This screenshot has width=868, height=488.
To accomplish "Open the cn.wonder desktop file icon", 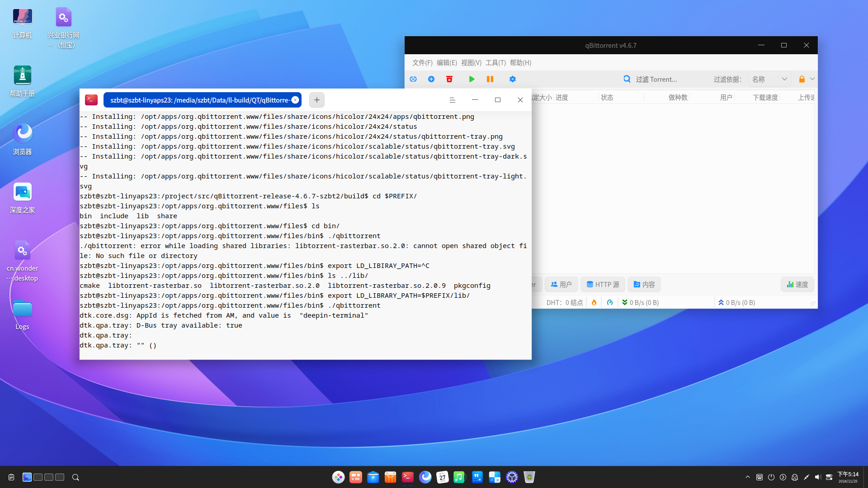I will (22, 261).
